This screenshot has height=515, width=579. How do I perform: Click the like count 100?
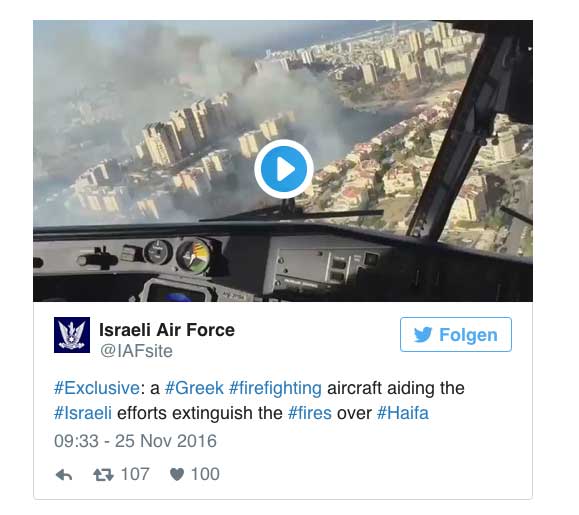(205, 474)
